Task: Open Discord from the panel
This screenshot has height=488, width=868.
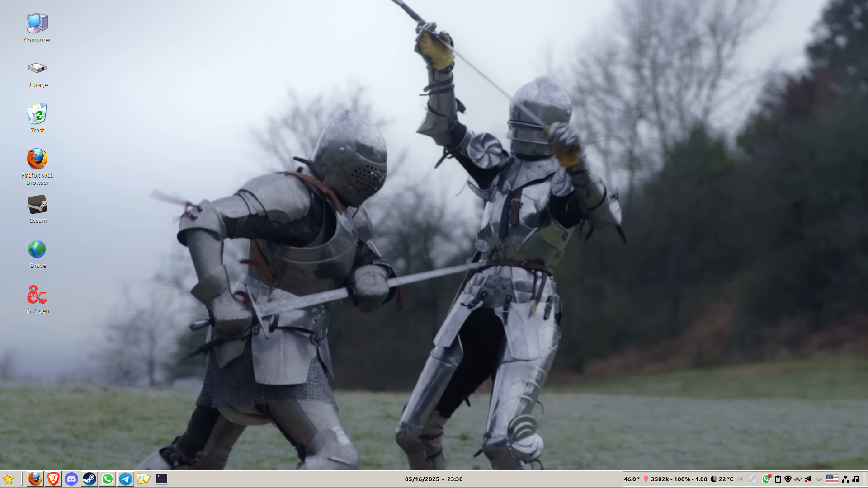Action: tap(71, 479)
